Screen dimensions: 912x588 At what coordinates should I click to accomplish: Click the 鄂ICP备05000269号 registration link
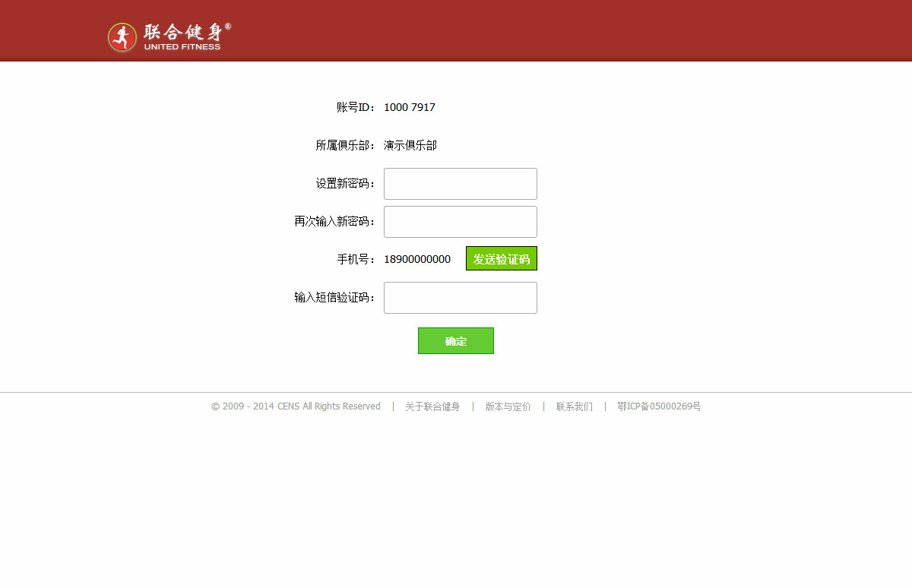point(658,407)
